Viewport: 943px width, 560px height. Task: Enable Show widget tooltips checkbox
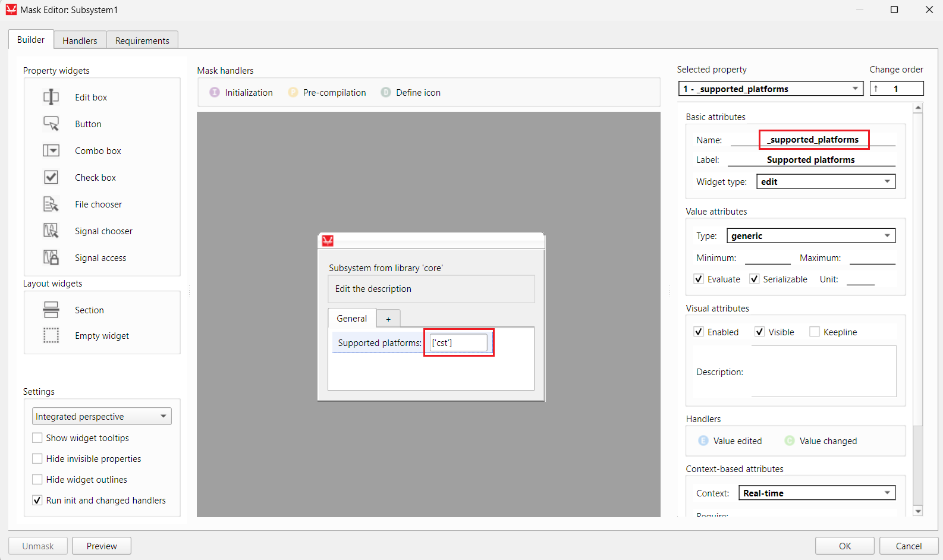(37, 438)
